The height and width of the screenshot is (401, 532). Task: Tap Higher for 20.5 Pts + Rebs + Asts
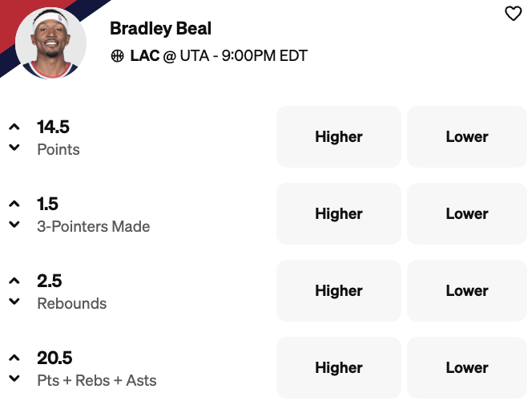pos(339,368)
